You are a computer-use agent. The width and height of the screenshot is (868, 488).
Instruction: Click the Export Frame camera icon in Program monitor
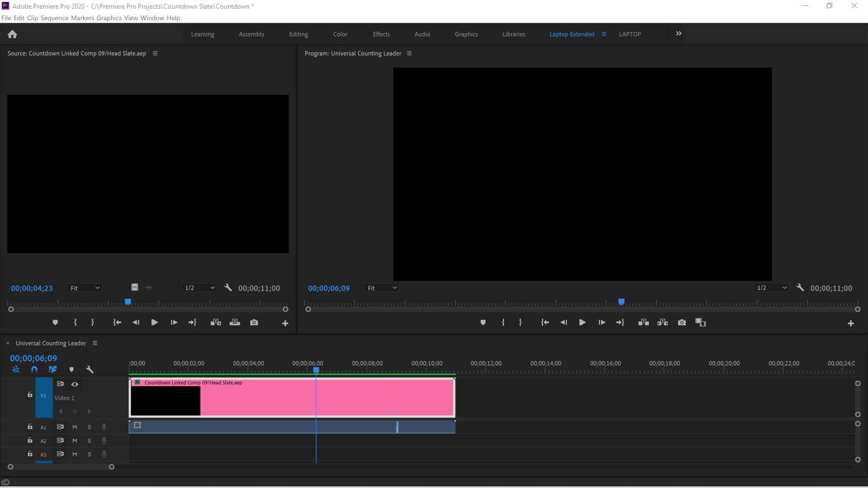tap(681, 322)
